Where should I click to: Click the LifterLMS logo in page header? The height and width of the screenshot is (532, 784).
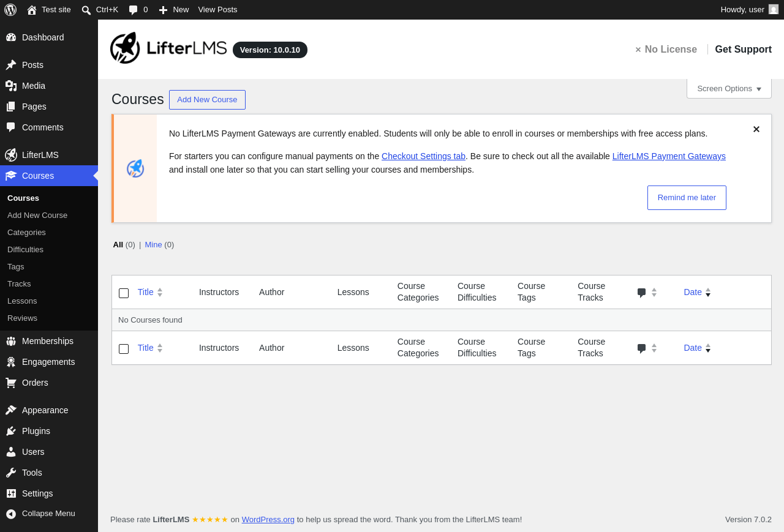168,48
